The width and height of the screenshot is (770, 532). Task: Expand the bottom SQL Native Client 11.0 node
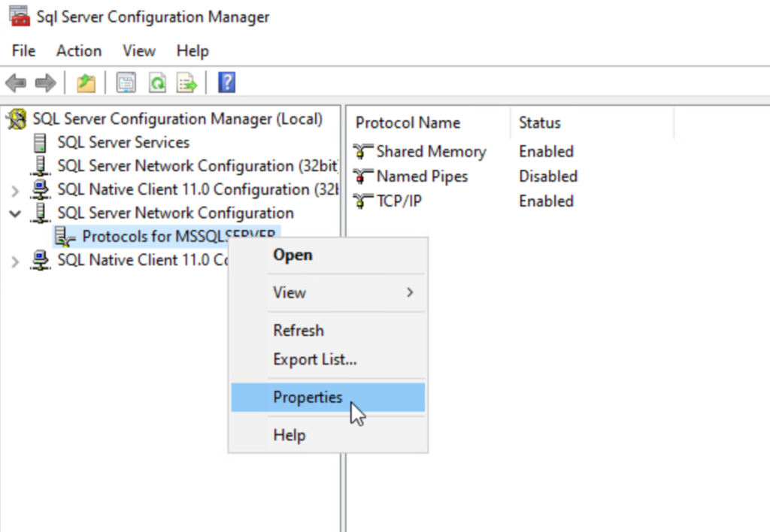click(x=15, y=261)
